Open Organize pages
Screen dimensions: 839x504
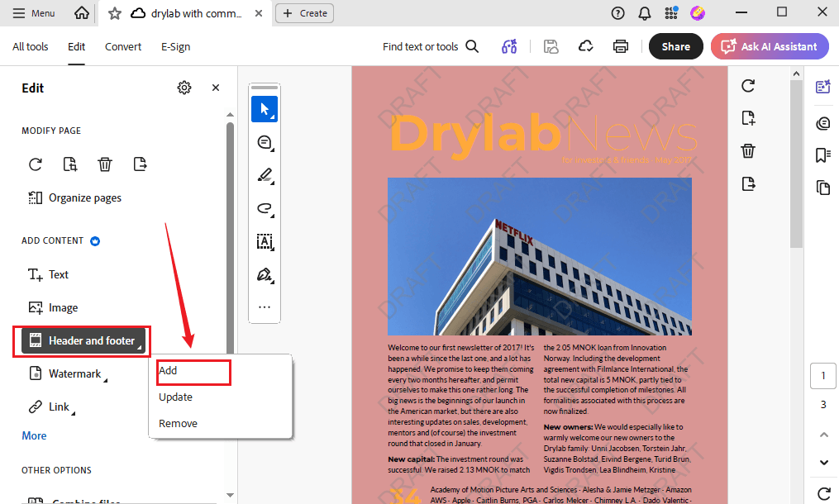(74, 198)
